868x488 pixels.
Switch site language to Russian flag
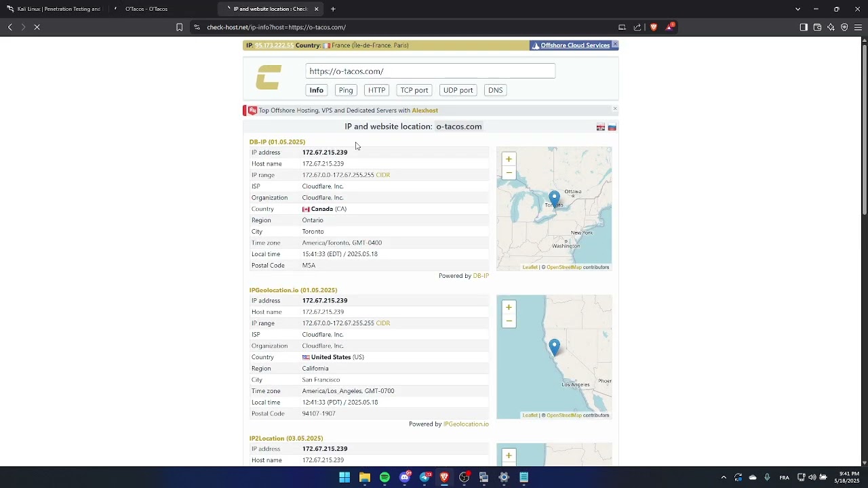point(612,127)
